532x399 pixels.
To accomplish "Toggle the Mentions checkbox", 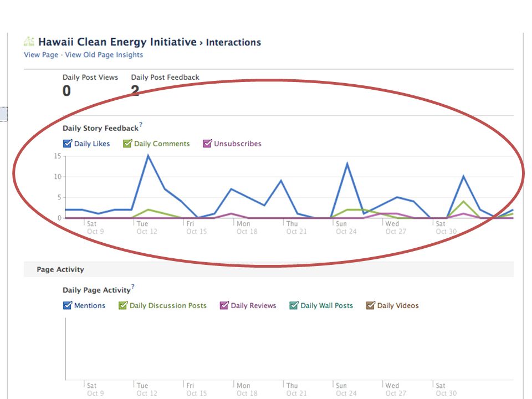I will click(68, 305).
